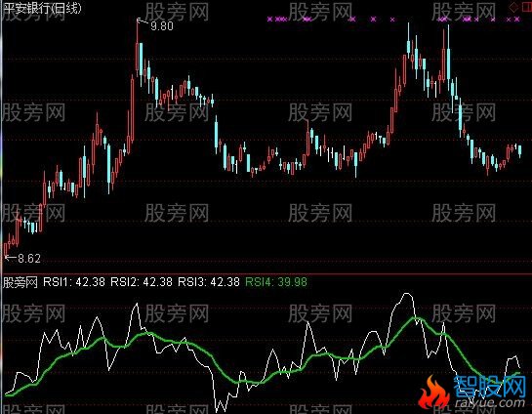
Task: Click the red square window icon at top-right
Action: click(526, 8)
